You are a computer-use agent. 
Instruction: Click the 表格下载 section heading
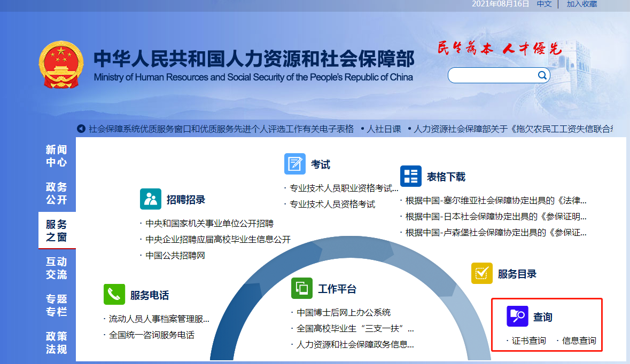coord(446,177)
